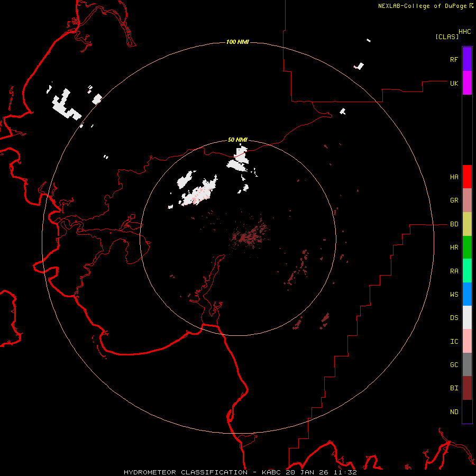Click the NEXLAB-College of DuPage credit text

tap(422, 6)
